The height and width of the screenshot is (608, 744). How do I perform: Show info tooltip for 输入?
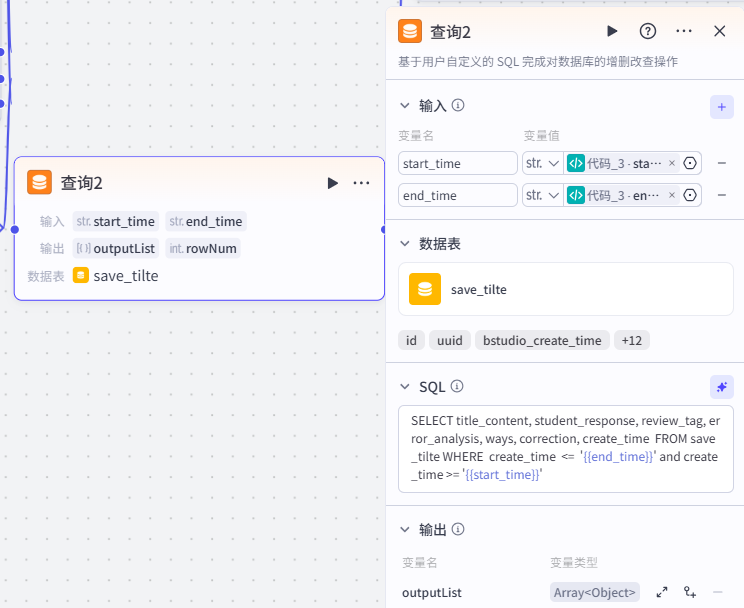click(x=458, y=105)
